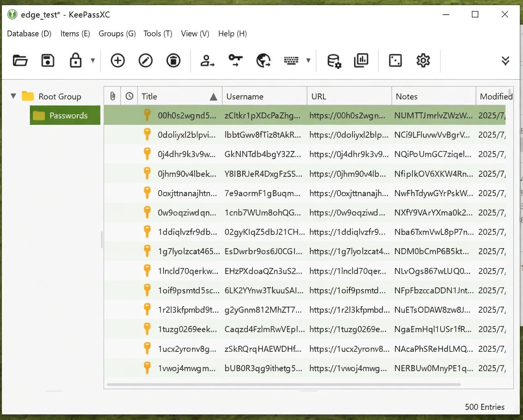Open the Auto-Type dropdown arrow

308,61
